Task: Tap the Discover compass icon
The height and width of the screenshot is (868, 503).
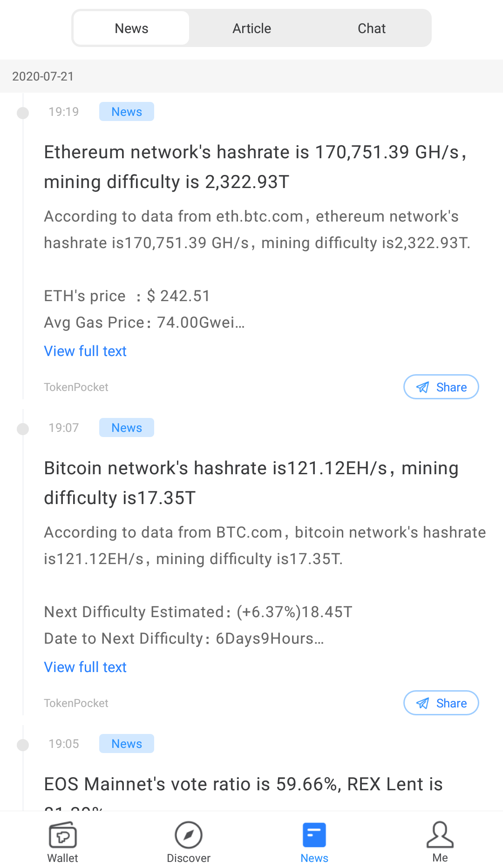Action: [189, 835]
